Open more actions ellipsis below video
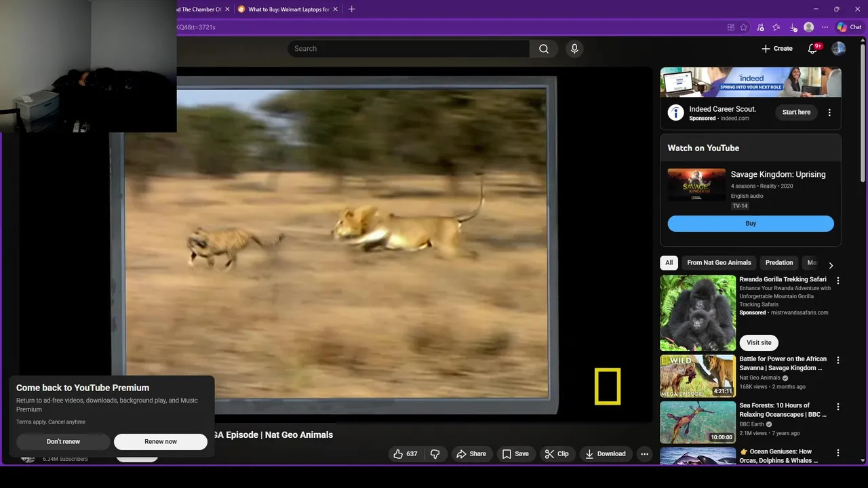The image size is (868, 488). 645,454
